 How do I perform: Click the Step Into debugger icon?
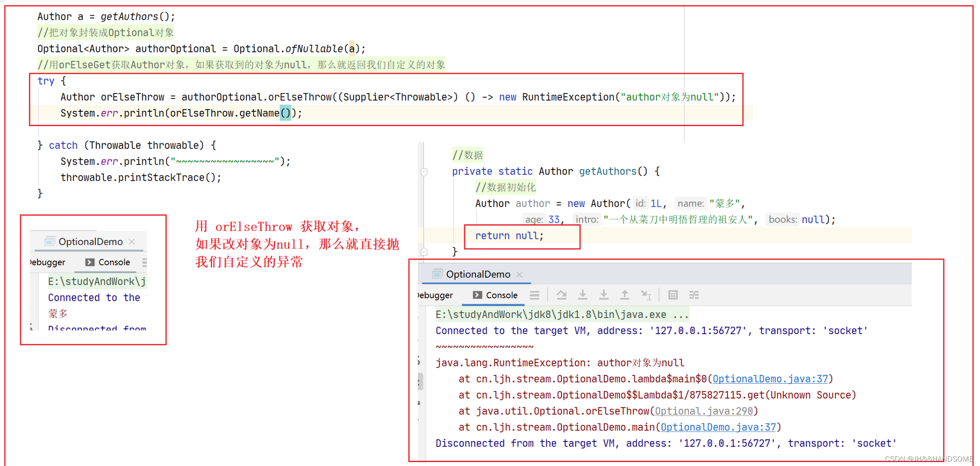582,295
